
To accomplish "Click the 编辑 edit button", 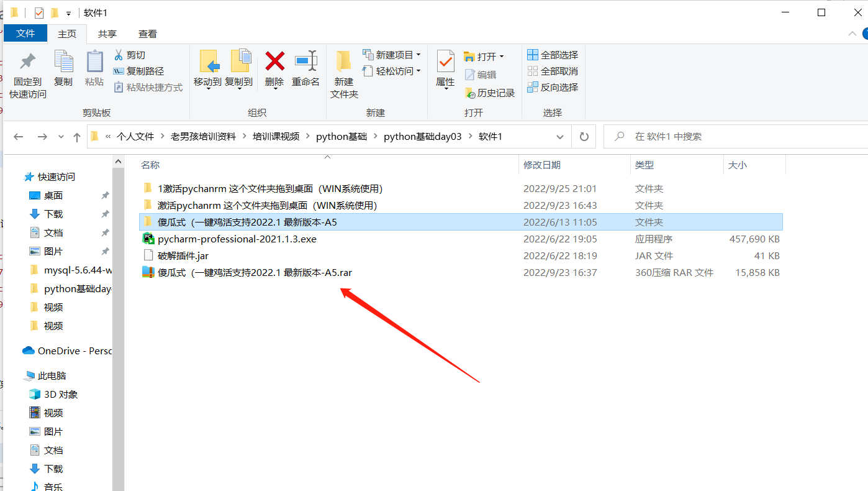I will click(480, 75).
